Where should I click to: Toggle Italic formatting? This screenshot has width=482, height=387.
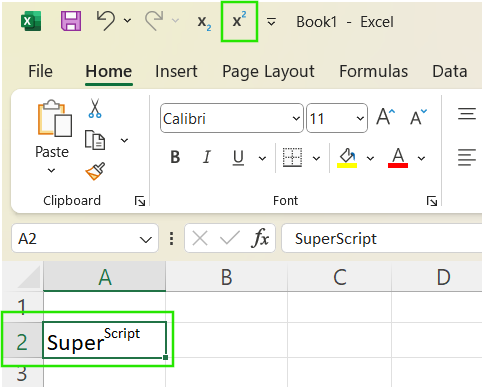click(x=207, y=157)
